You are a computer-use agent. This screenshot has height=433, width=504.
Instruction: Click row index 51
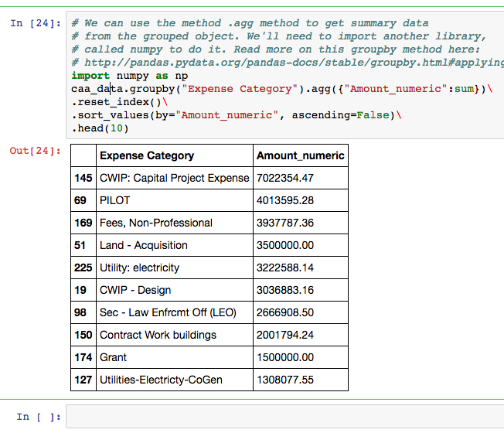pyautogui.click(x=80, y=245)
